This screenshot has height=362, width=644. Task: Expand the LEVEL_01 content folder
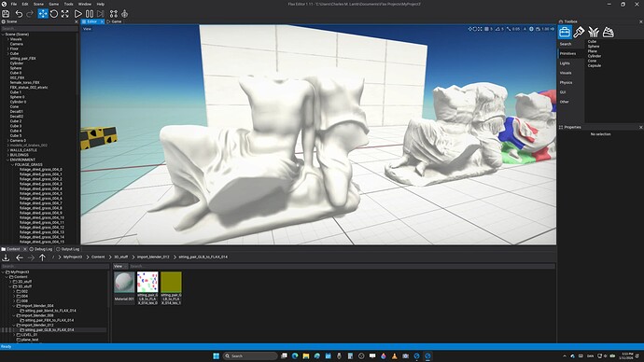click(x=14, y=335)
